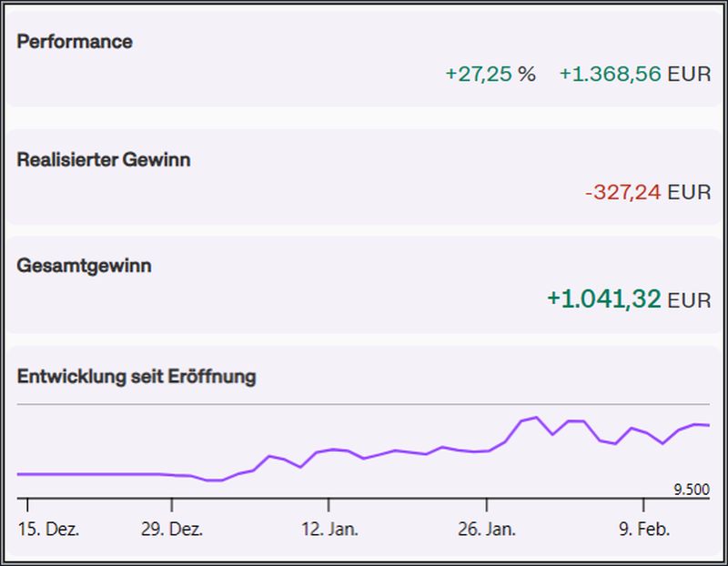The height and width of the screenshot is (566, 728).
Task: Click the left start of the purple line
Action: pos(19,474)
